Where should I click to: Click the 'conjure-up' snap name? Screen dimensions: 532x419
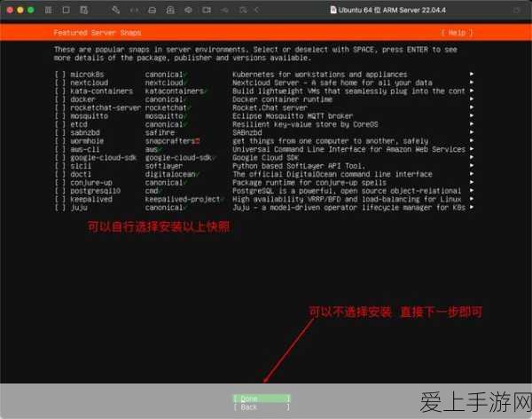pos(91,183)
